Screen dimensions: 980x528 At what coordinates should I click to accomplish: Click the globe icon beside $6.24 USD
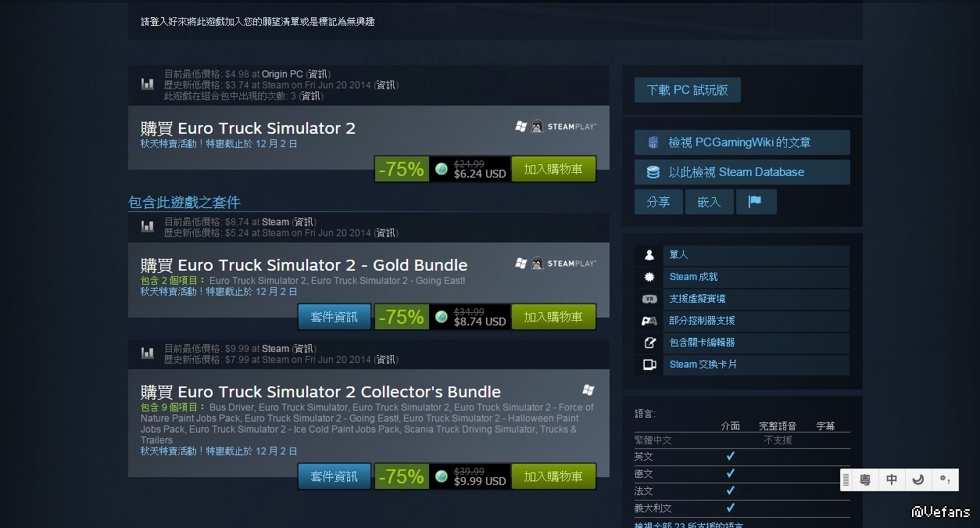click(442, 169)
